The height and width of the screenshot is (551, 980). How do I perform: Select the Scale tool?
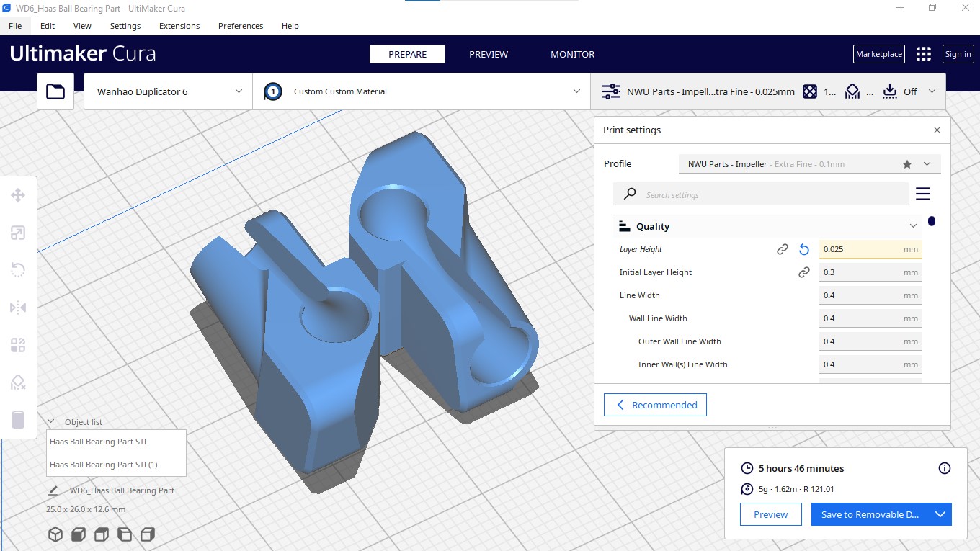pos(18,233)
